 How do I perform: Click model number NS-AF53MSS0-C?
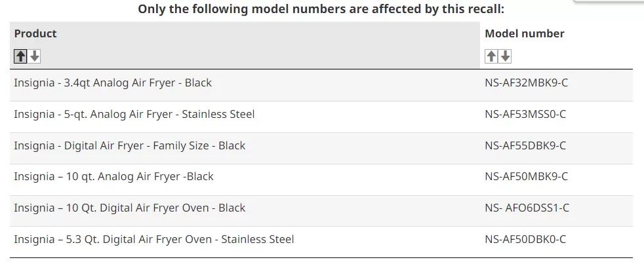(x=525, y=114)
